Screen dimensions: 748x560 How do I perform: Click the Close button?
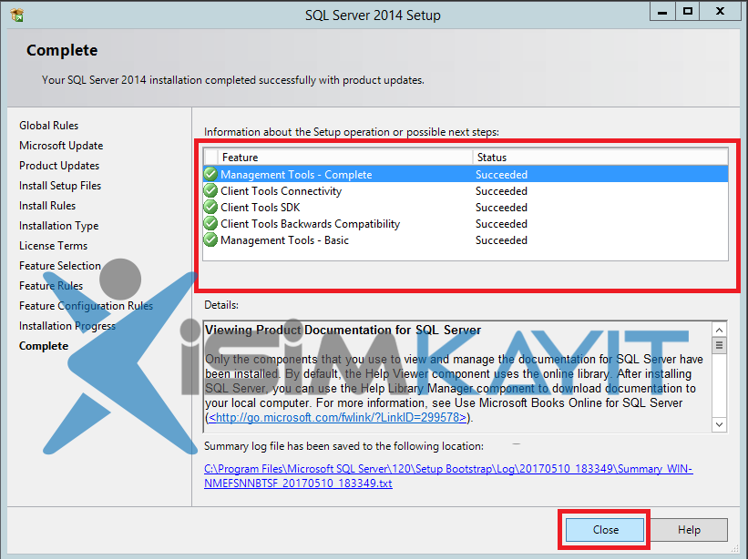pos(605,530)
